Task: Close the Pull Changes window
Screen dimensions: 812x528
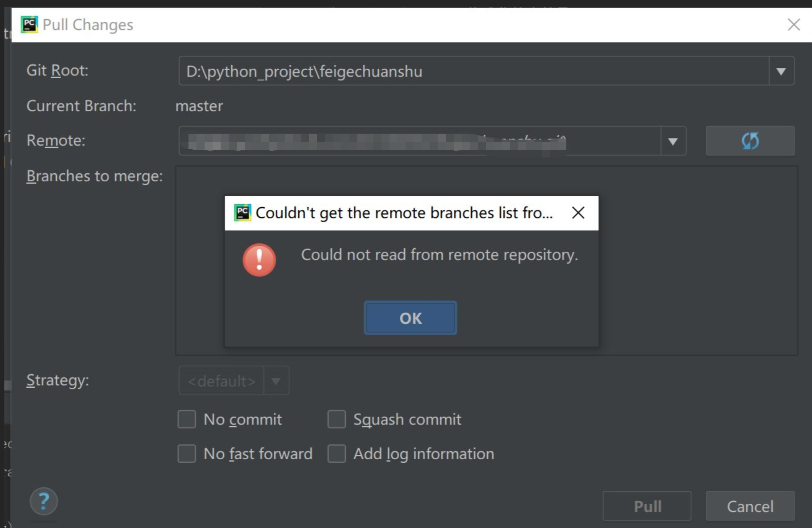Action: tap(793, 25)
